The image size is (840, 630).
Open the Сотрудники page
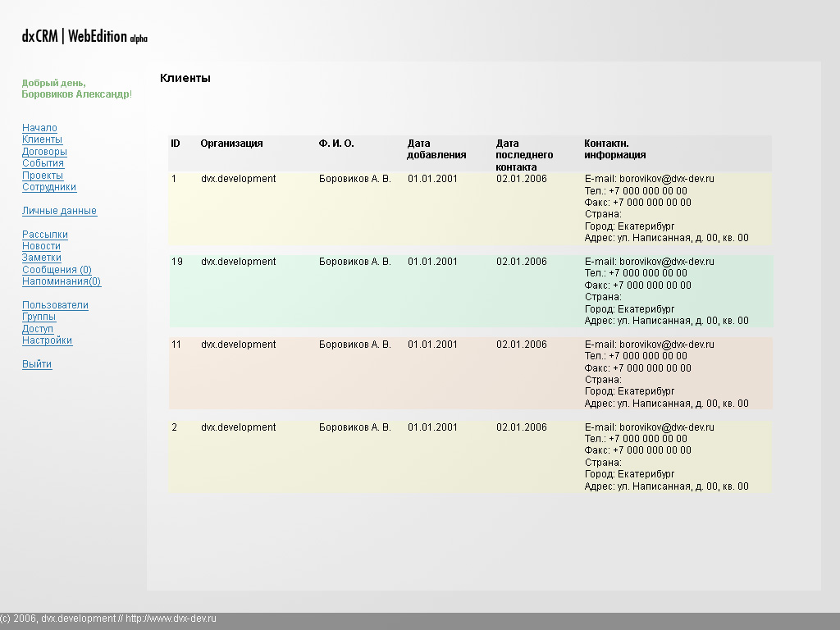tap(48, 187)
